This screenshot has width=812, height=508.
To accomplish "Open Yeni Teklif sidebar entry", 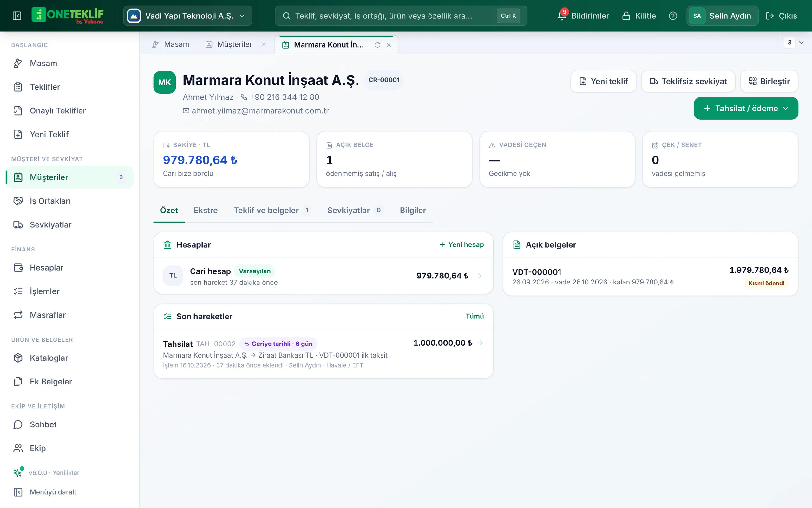I will pos(70,134).
